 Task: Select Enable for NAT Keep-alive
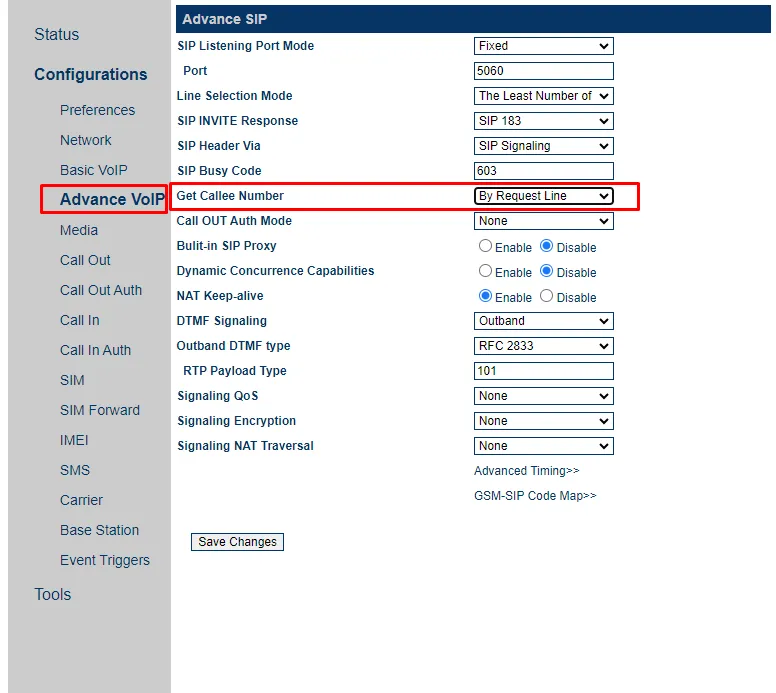[x=485, y=296]
